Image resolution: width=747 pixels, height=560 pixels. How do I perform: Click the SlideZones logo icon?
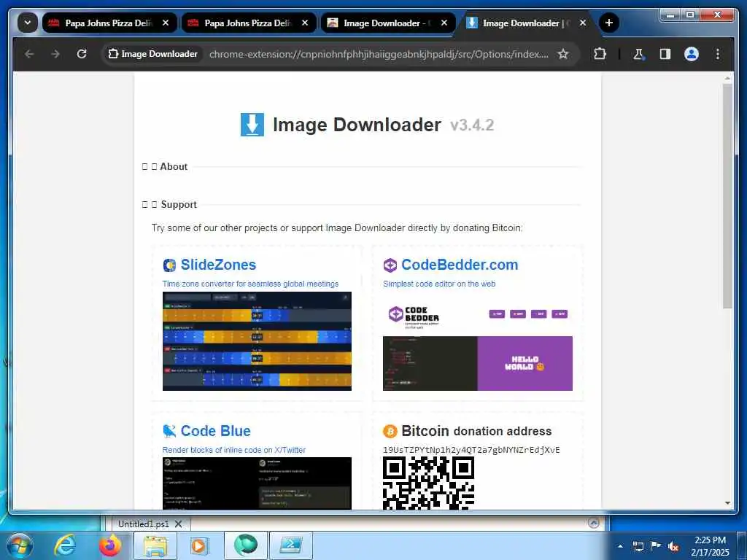169,265
